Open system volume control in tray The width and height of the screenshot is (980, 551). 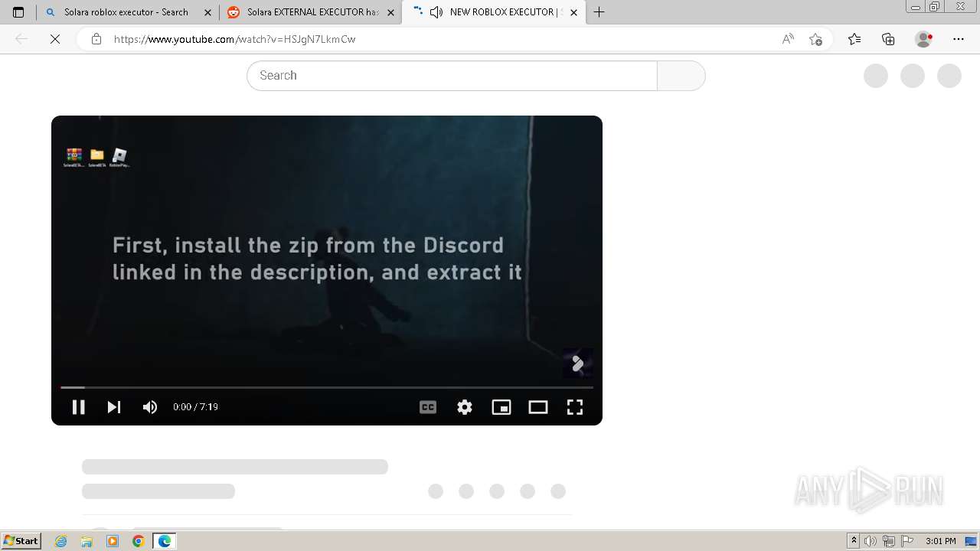[871, 541]
